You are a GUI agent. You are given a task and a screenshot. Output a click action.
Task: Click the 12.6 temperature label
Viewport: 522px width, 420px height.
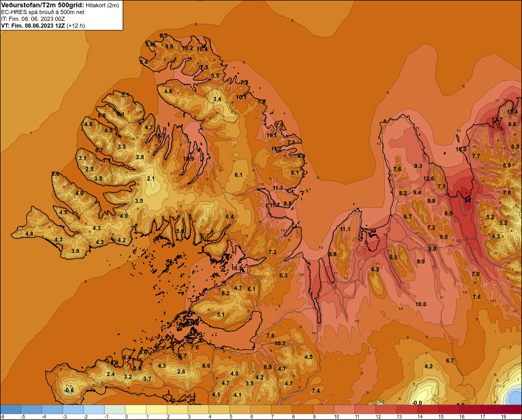click(429, 178)
